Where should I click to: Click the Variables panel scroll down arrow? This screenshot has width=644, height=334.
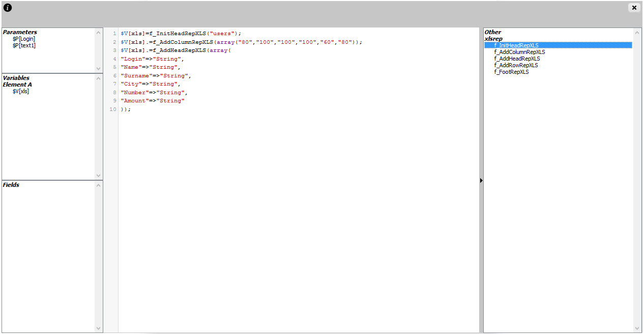(99, 175)
